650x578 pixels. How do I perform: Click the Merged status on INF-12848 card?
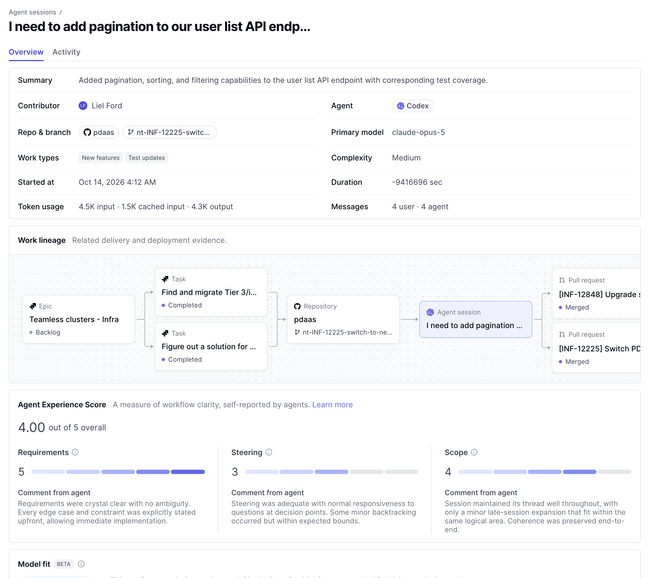pos(574,307)
